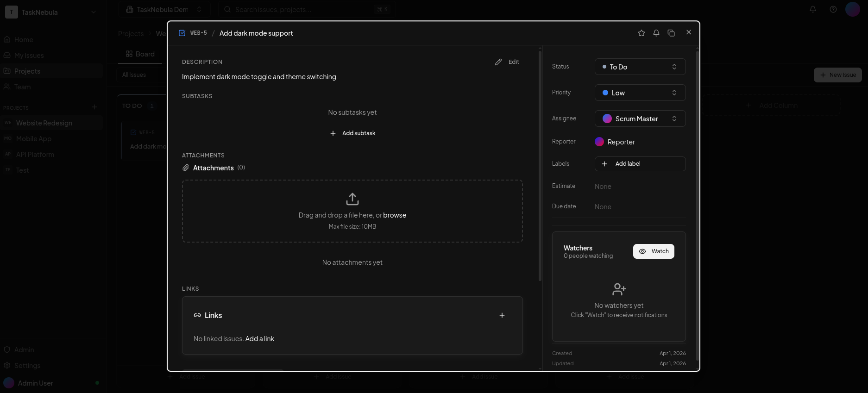Expand the TaskNebula workspace chevron
The image size is (868, 393).
point(94,12)
